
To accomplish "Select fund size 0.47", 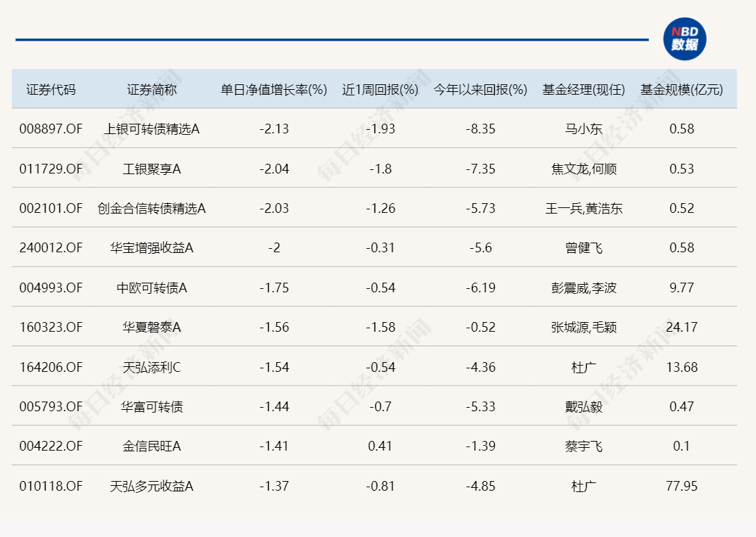I will [682, 407].
